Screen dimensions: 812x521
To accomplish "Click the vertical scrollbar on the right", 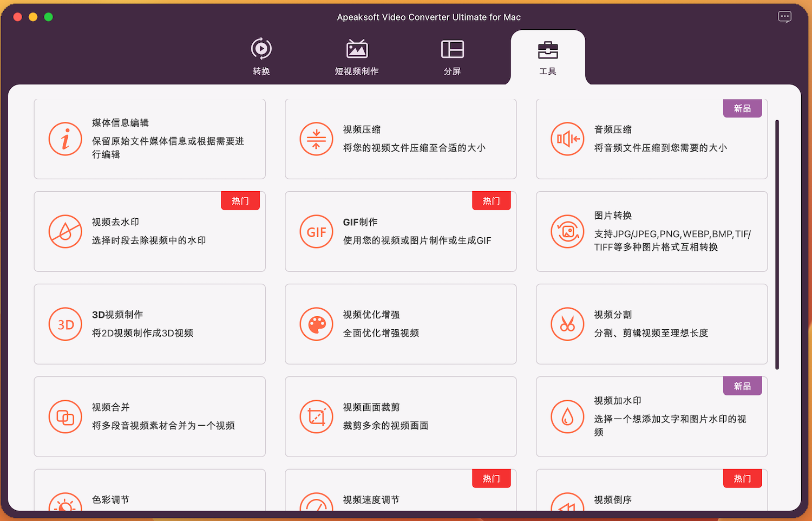I will [777, 244].
